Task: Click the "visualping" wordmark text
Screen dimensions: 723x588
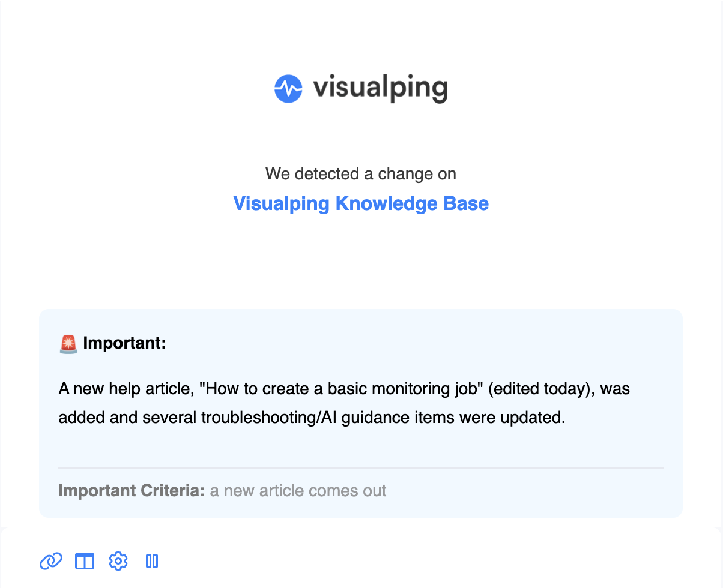Action: [380, 89]
